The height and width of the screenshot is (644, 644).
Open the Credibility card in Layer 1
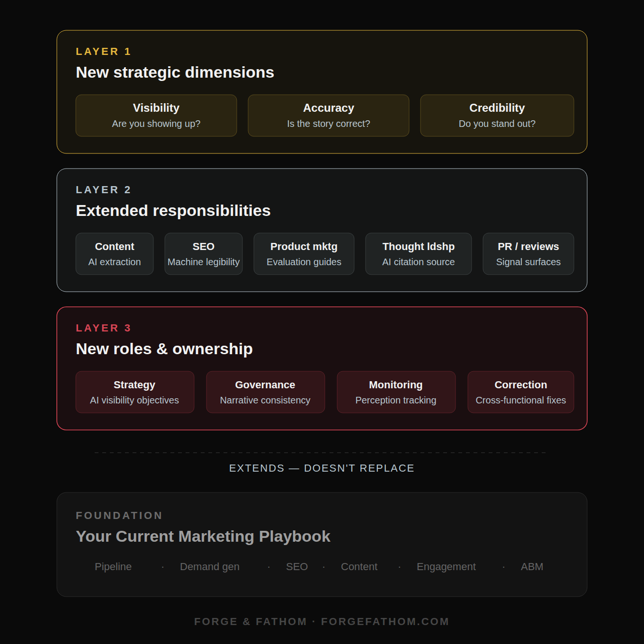click(497, 115)
